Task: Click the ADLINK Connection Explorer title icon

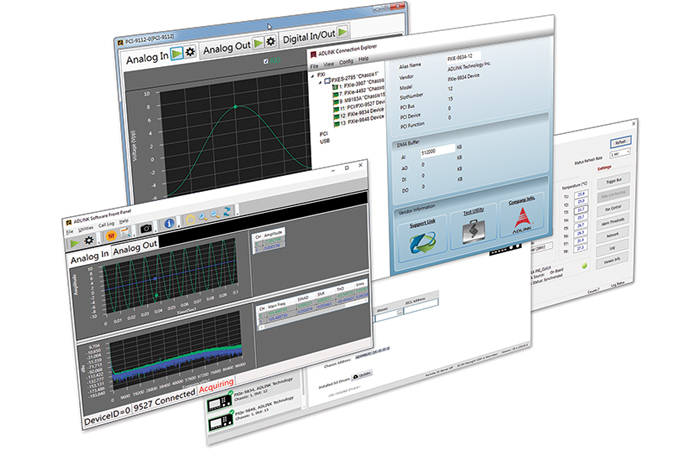Action: tap(313, 55)
